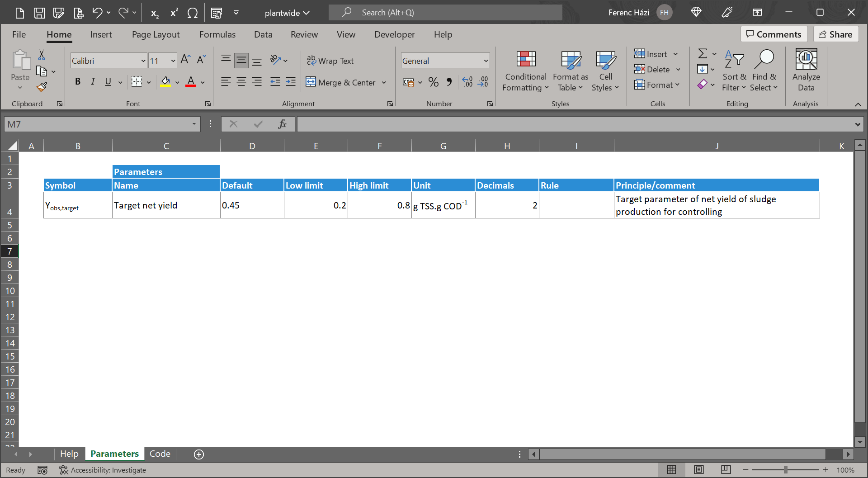Viewport: 868px width, 478px height.
Task: Toggle Bold formatting
Action: click(x=78, y=82)
